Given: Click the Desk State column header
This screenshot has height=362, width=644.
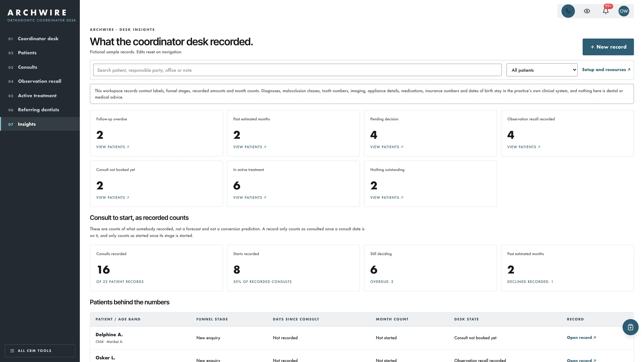Looking at the screenshot, I should point(466,319).
